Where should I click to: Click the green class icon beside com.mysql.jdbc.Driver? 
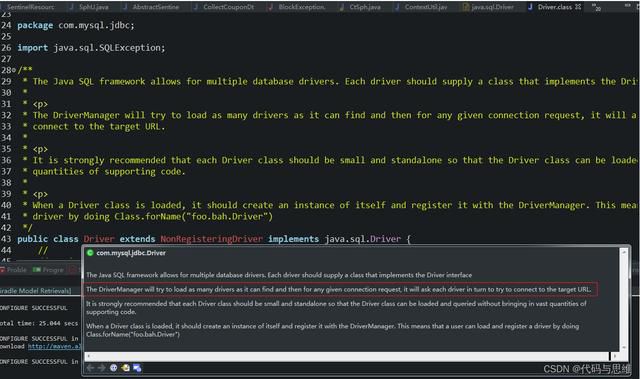coord(90,253)
